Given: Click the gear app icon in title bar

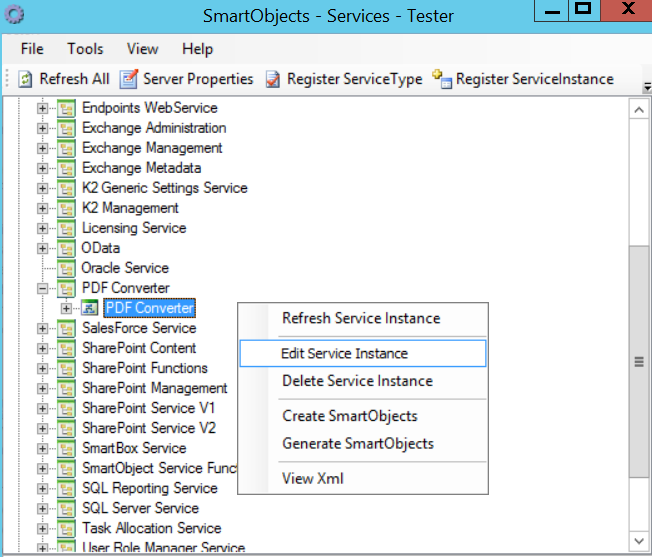Looking at the screenshot, I should click(x=14, y=15).
